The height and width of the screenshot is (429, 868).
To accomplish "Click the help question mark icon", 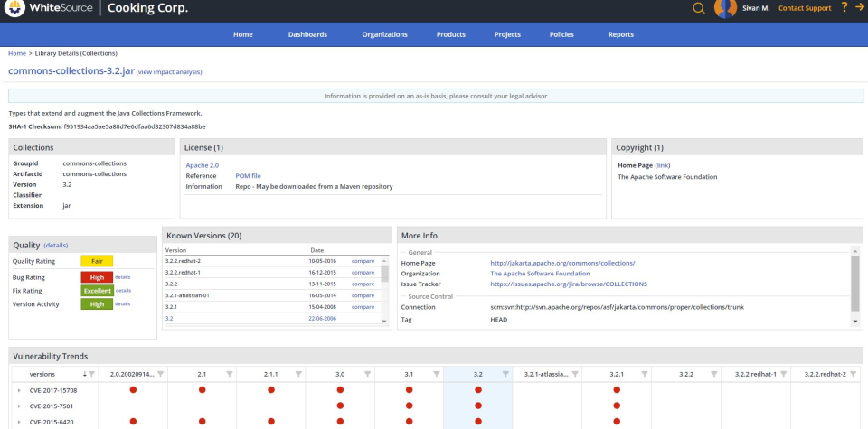I will (x=844, y=8).
